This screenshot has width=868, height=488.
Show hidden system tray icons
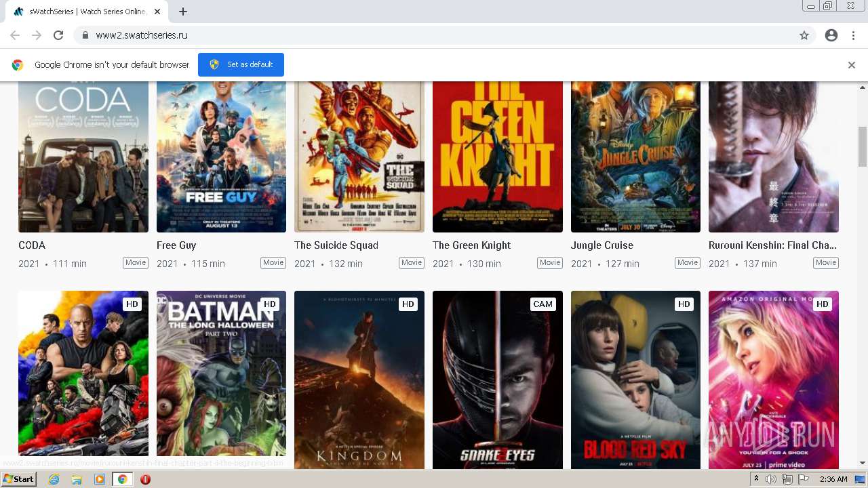(756, 479)
